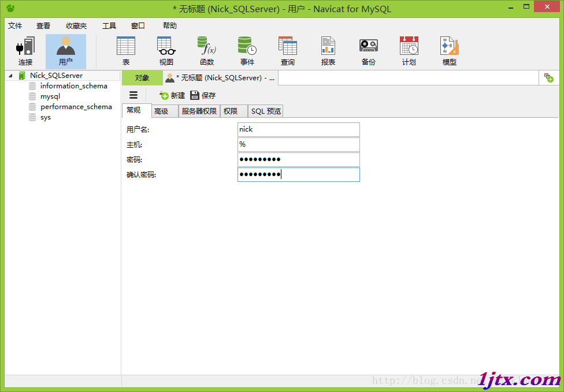Image resolution: width=564 pixels, height=392 pixels.
Task: Switch to the SQL Preview (SQL 预览) tab
Action: pos(265,111)
